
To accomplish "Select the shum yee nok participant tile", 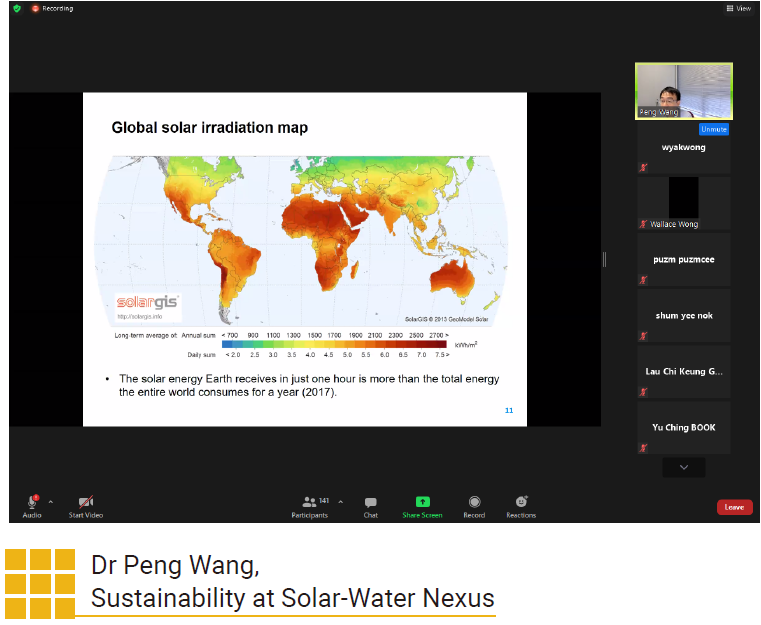I will pos(684,315).
